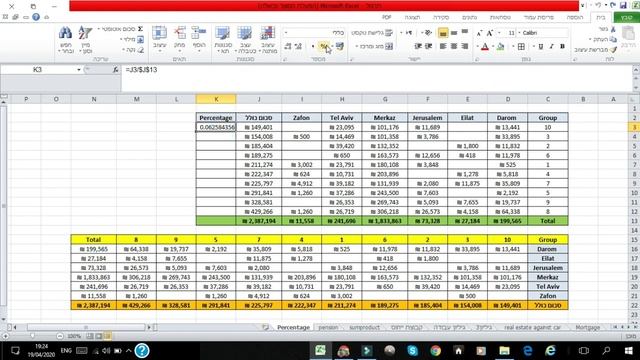Open Merge & Center dropdown
This screenshot has width=640, height=360.
pyautogui.click(x=357, y=47)
